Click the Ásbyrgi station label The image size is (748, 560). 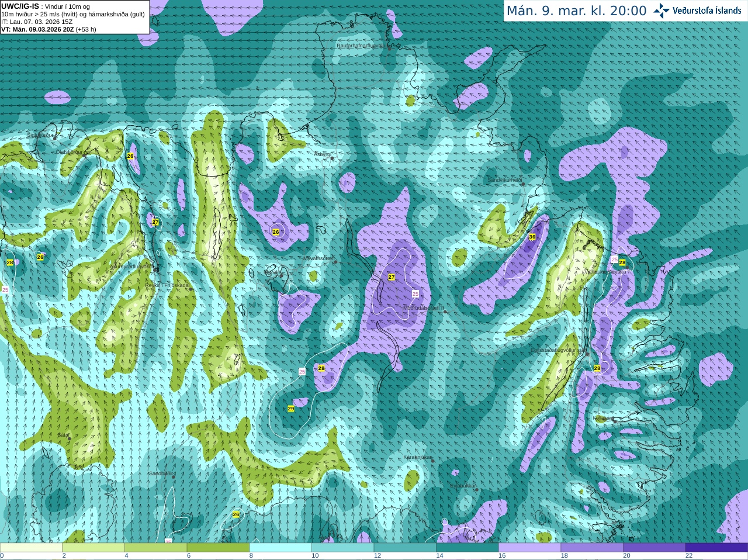coord(323,154)
